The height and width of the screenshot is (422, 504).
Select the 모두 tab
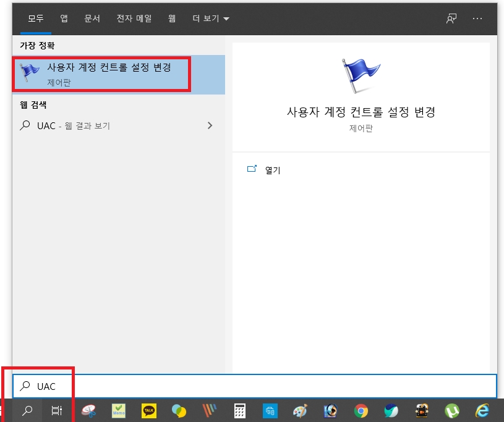click(36, 19)
